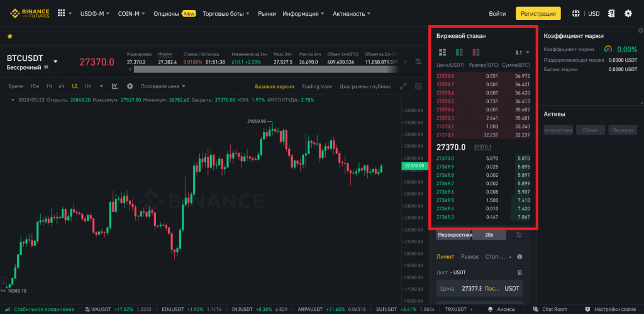
Task: Expand the chart to fullscreen
Action: (403, 86)
